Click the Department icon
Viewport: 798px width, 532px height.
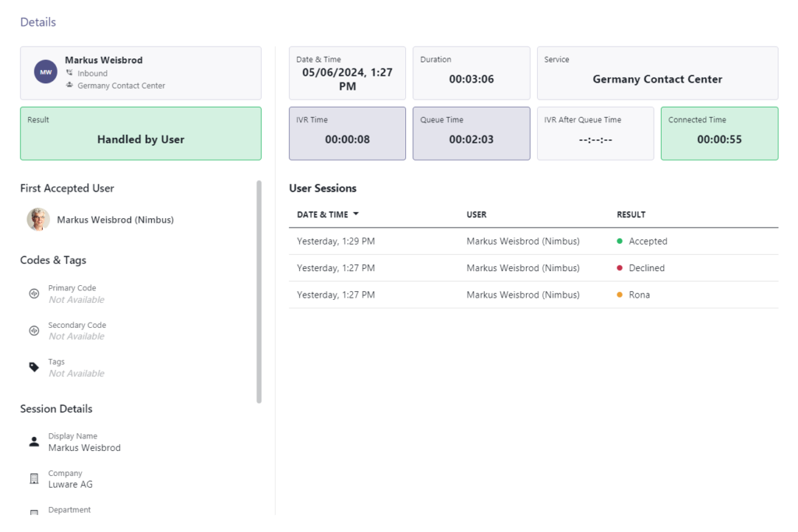pyautogui.click(x=34, y=513)
